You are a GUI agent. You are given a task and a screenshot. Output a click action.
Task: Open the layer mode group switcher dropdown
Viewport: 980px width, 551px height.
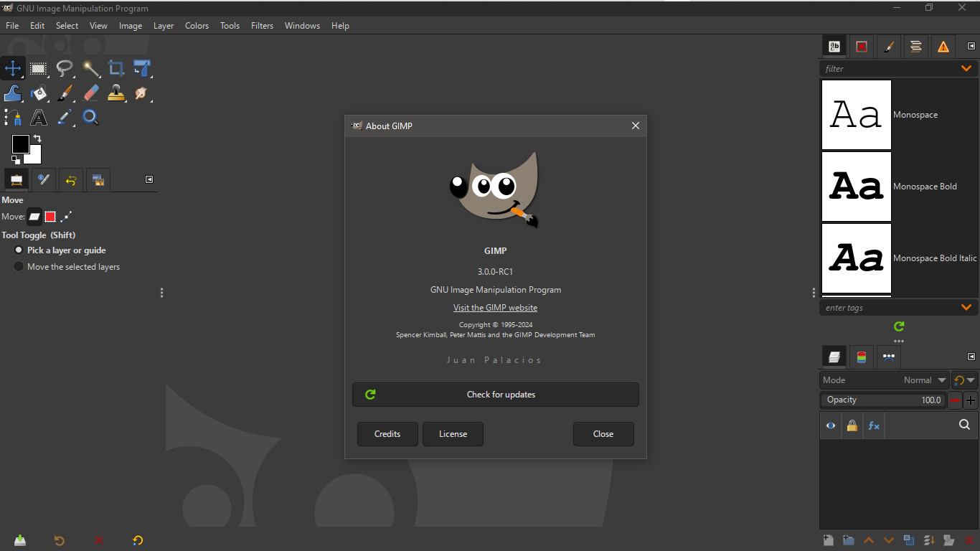pos(964,380)
